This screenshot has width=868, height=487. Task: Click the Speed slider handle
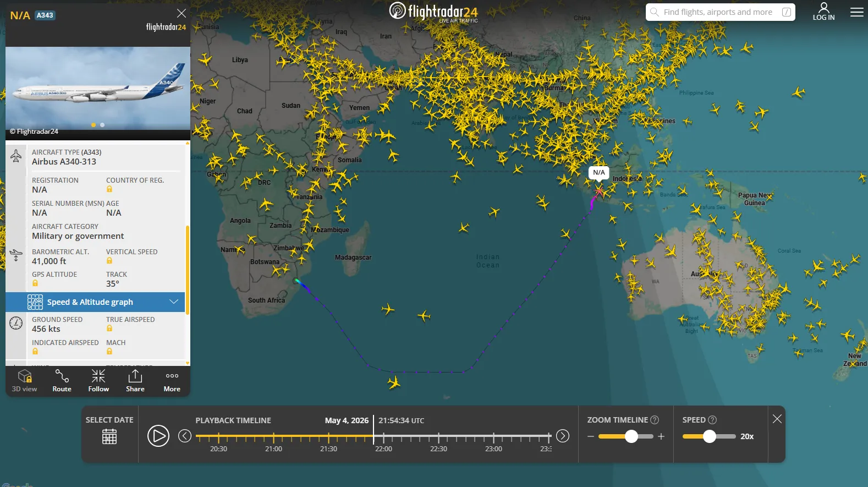tap(710, 436)
